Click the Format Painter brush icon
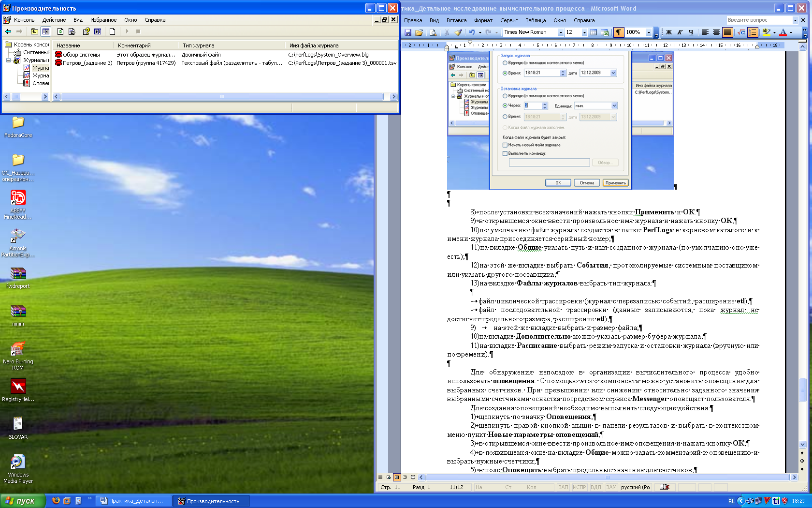812x508 pixels. [458, 32]
